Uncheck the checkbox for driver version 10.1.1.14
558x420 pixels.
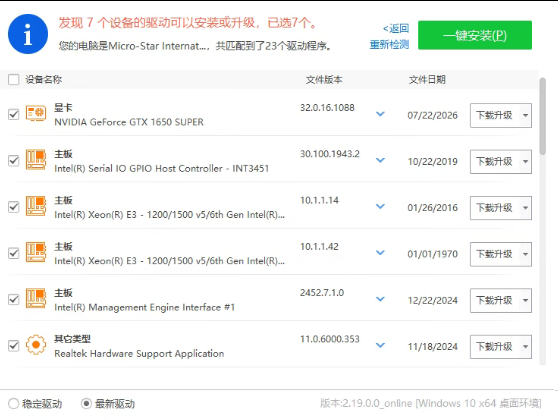14,207
